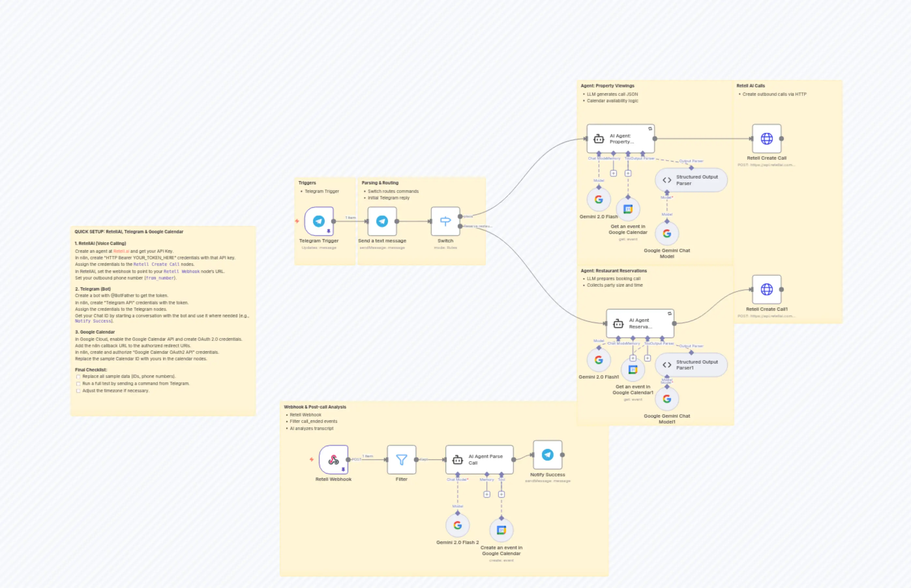
Task: Open the Structured Output Parser node
Action: tap(691, 180)
